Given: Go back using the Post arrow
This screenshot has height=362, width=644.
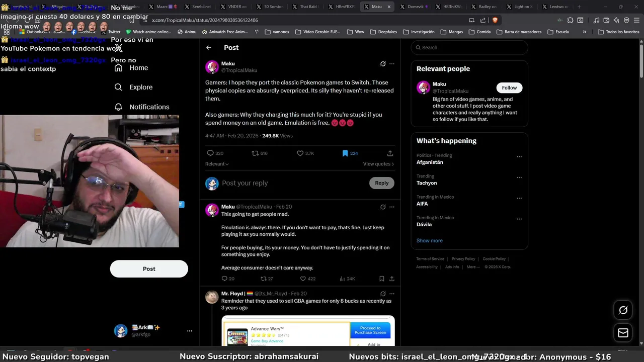Looking at the screenshot, I should (209, 47).
